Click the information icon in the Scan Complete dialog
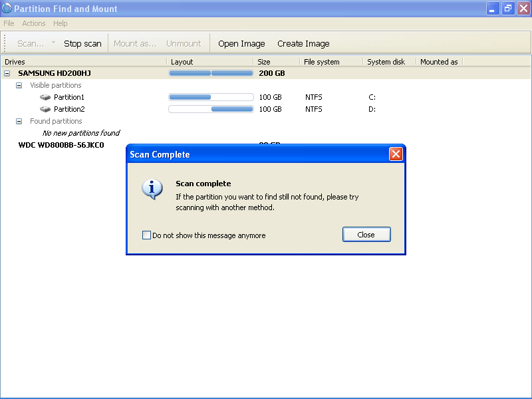Image resolution: width=532 pixels, height=399 pixels. (152, 190)
